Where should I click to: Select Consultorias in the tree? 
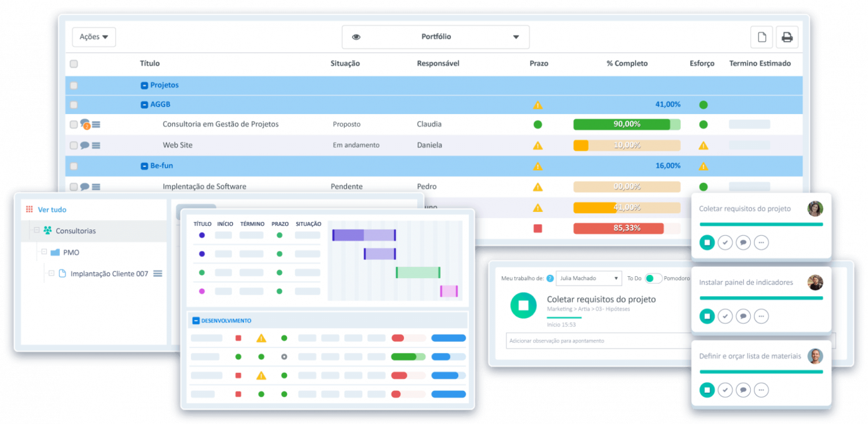75,231
